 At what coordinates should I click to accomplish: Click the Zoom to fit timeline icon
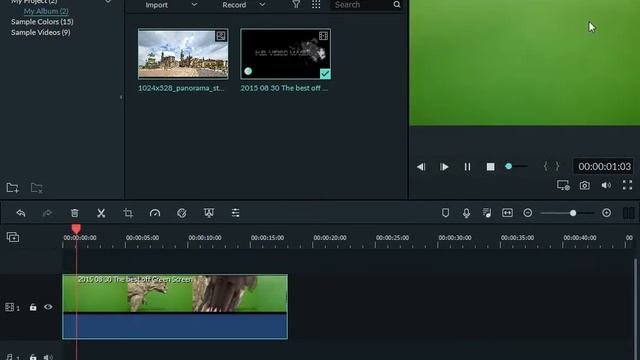(507, 213)
